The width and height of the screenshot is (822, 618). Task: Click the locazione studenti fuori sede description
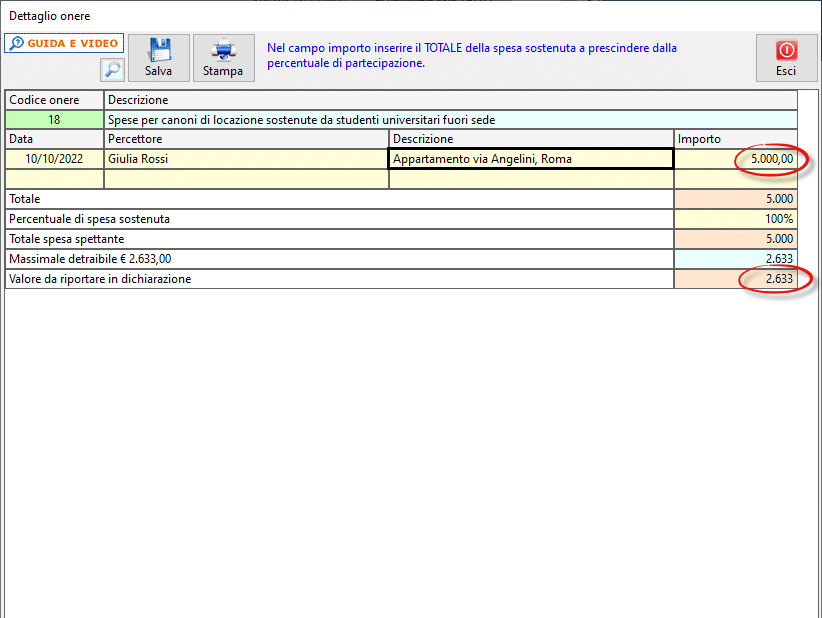(x=451, y=120)
